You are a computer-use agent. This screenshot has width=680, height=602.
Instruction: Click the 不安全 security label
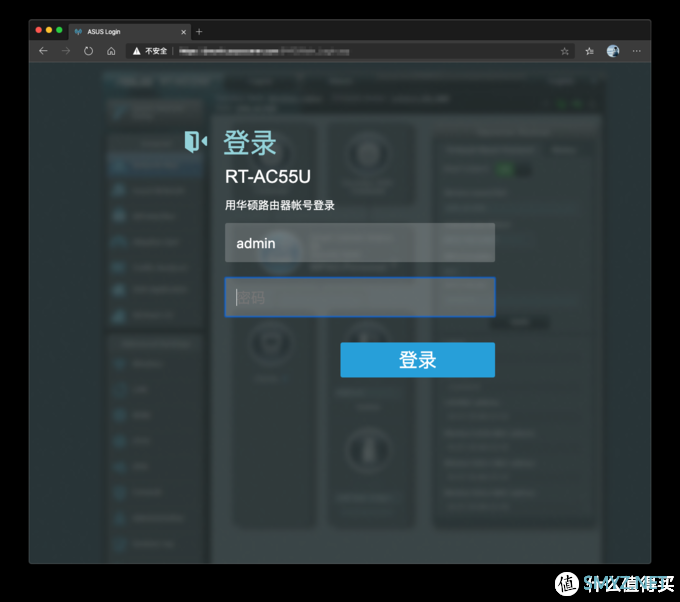point(156,51)
